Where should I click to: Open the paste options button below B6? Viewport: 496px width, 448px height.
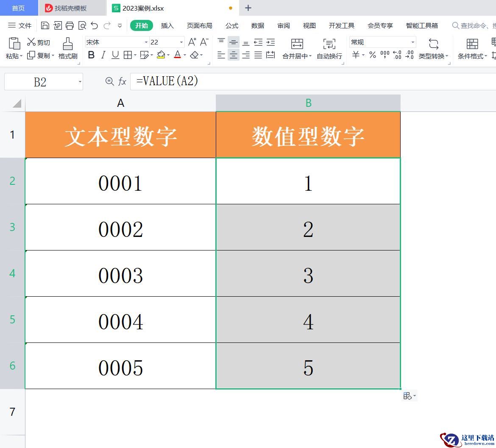(410, 396)
